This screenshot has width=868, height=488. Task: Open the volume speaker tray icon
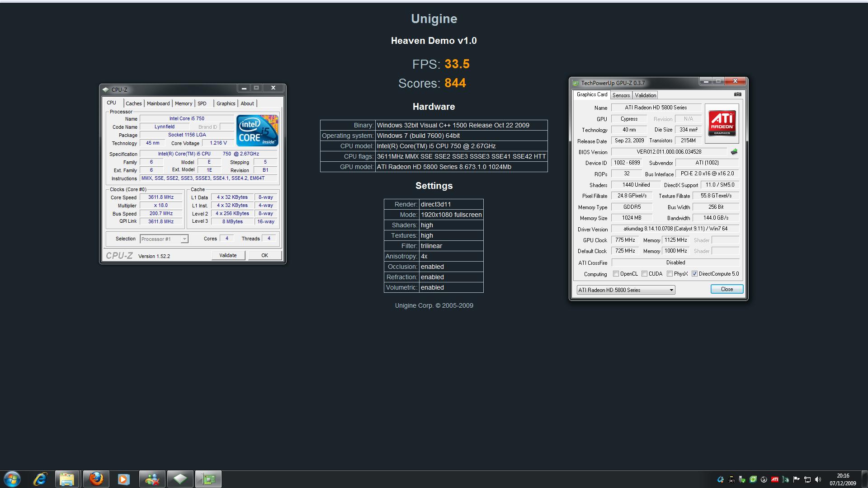tap(818, 479)
